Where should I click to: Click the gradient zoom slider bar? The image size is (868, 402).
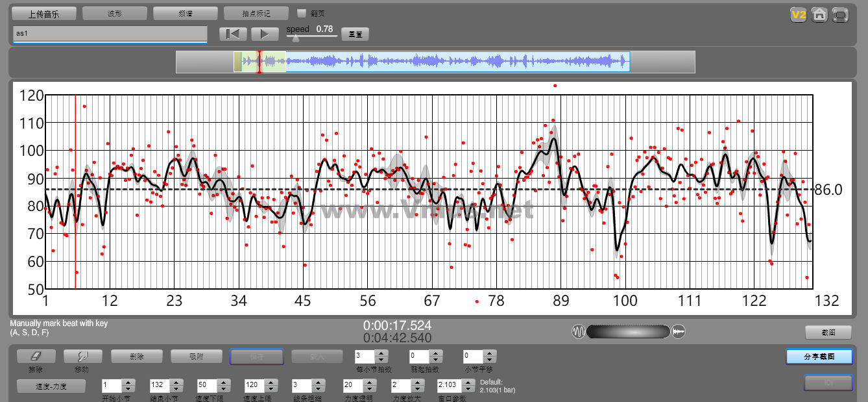(x=628, y=332)
